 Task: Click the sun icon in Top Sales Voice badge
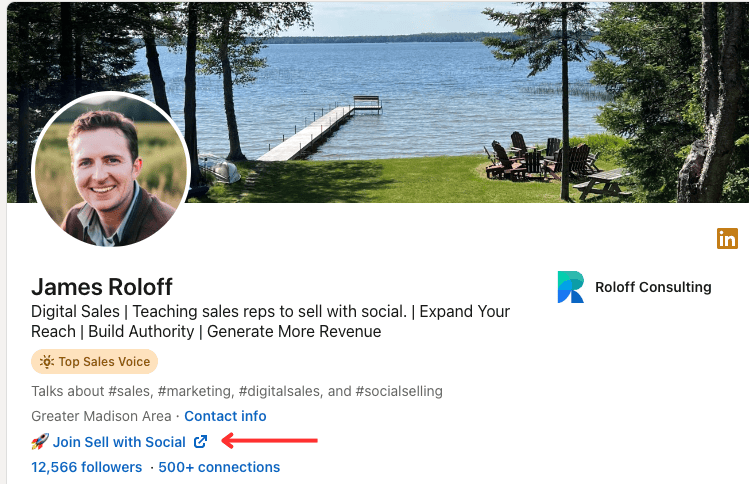[46, 362]
